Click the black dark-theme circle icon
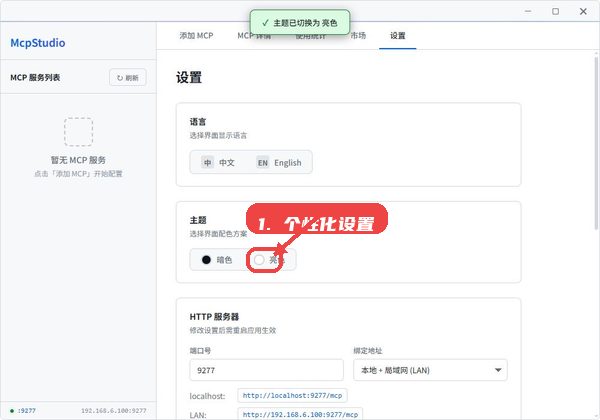Viewport: 600px width, 420px height. point(206,260)
